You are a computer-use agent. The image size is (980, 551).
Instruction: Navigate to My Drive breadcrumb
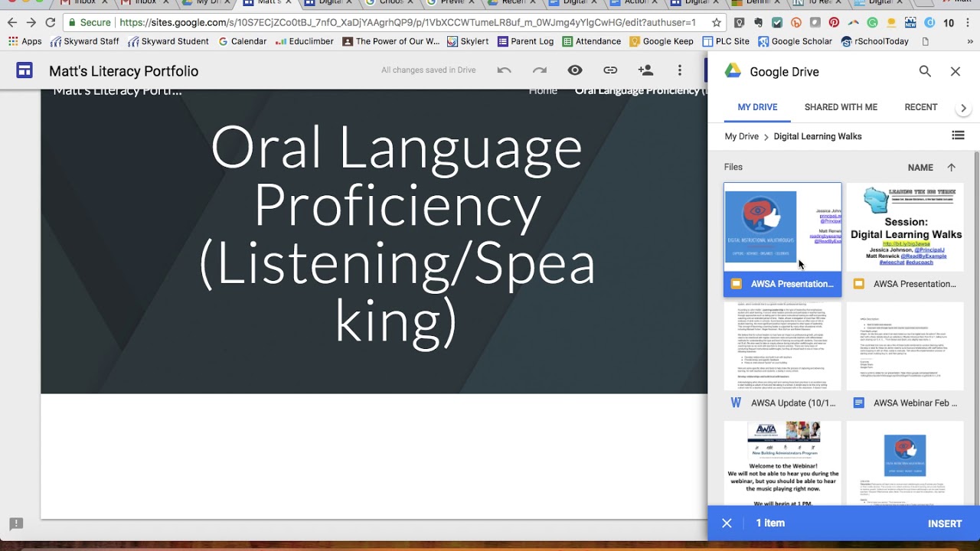(x=741, y=136)
